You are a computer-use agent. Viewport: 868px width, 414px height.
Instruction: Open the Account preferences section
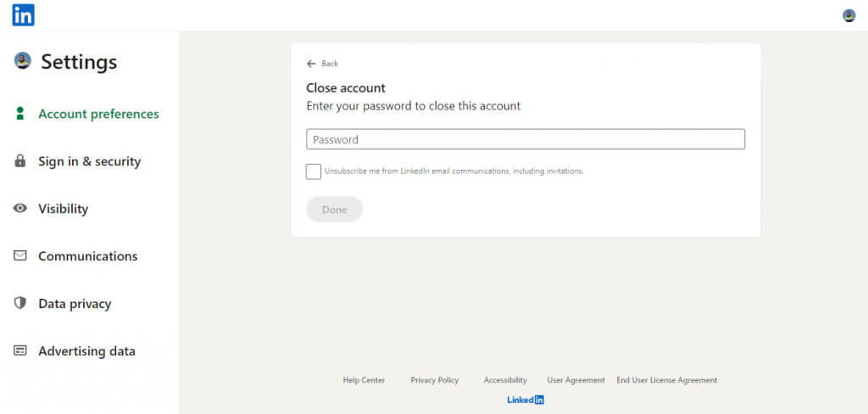tap(98, 114)
